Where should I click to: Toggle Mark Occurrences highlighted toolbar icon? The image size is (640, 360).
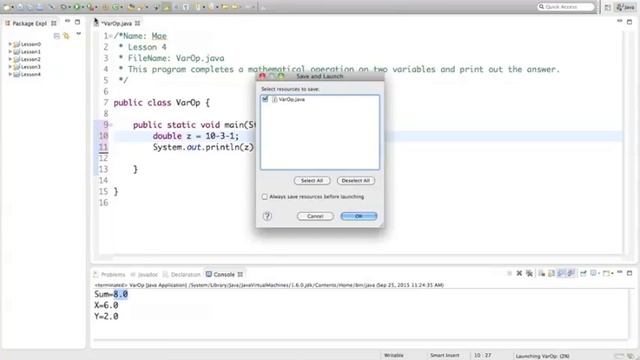pos(167,7)
